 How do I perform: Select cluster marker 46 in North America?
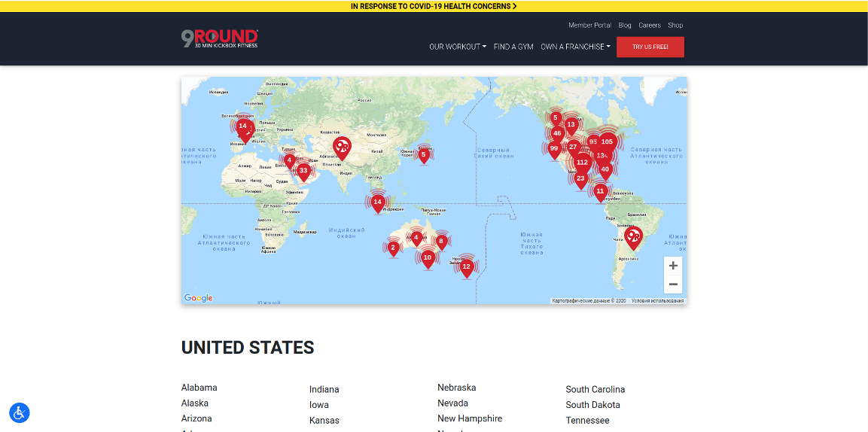(x=557, y=135)
